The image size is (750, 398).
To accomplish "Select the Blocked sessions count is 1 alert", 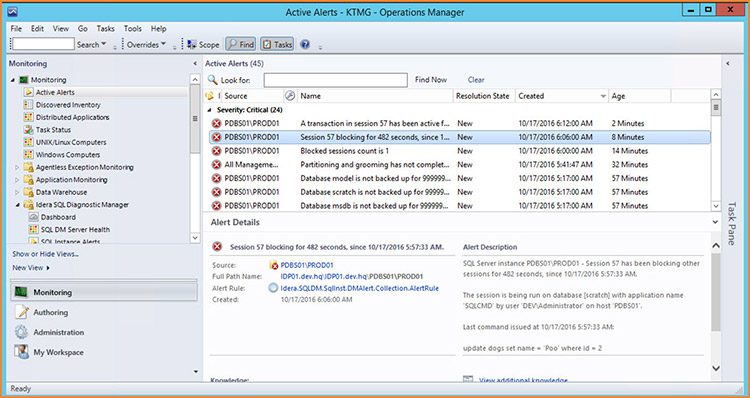I will point(460,151).
